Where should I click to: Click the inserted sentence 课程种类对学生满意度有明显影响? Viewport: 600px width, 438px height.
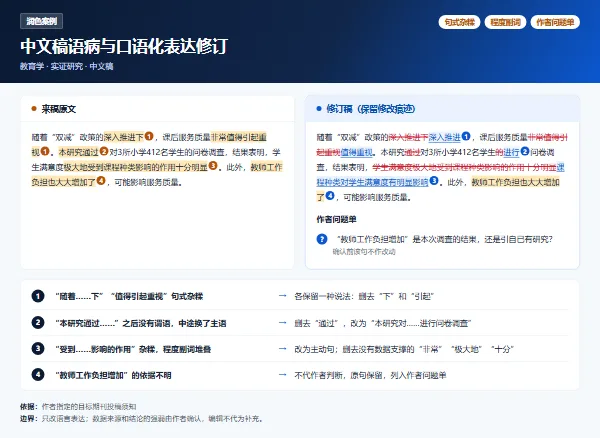[372, 182]
